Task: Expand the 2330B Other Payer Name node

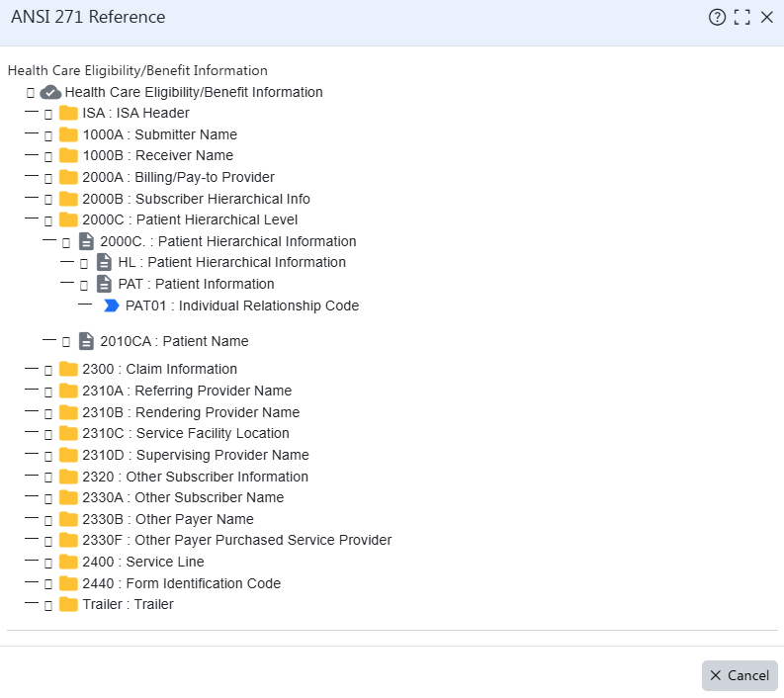Action: (48, 521)
